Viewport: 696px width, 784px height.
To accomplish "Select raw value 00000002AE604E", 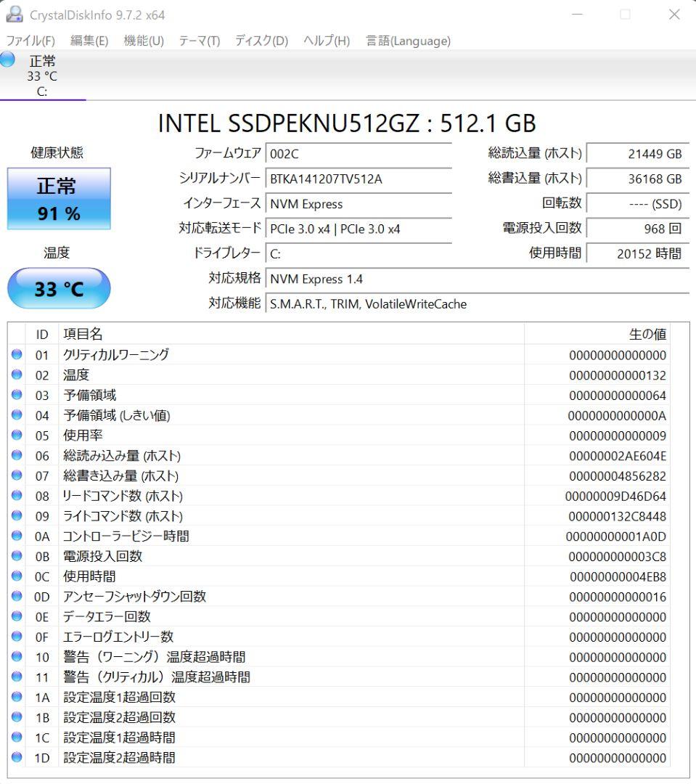I will (x=618, y=456).
